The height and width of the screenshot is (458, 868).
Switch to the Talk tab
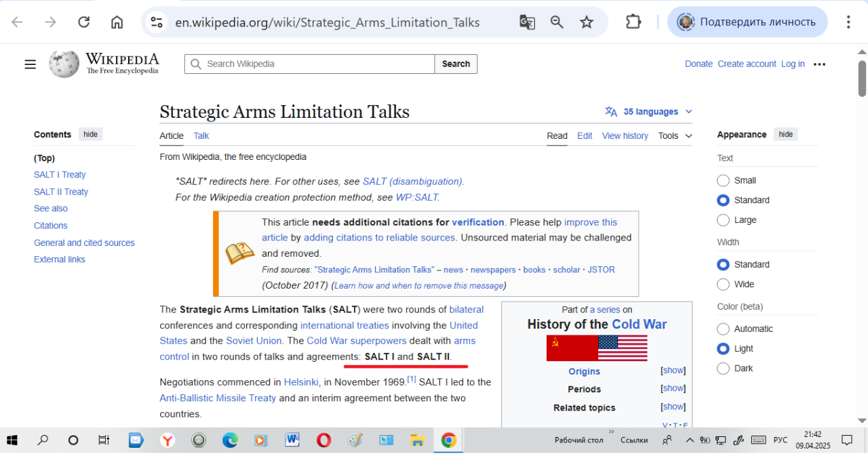[201, 136]
